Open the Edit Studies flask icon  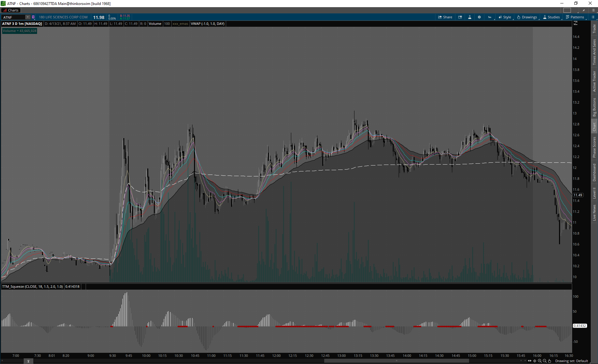470,17
